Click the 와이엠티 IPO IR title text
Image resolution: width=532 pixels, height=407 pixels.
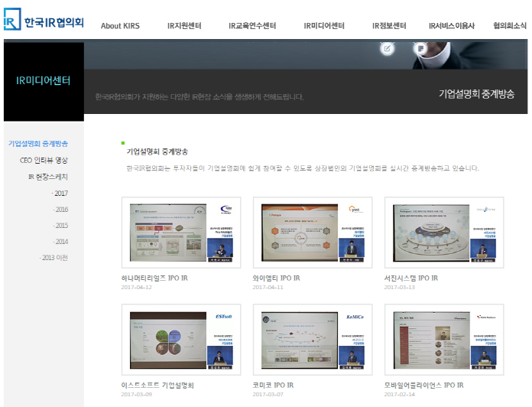[x=276, y=278]
